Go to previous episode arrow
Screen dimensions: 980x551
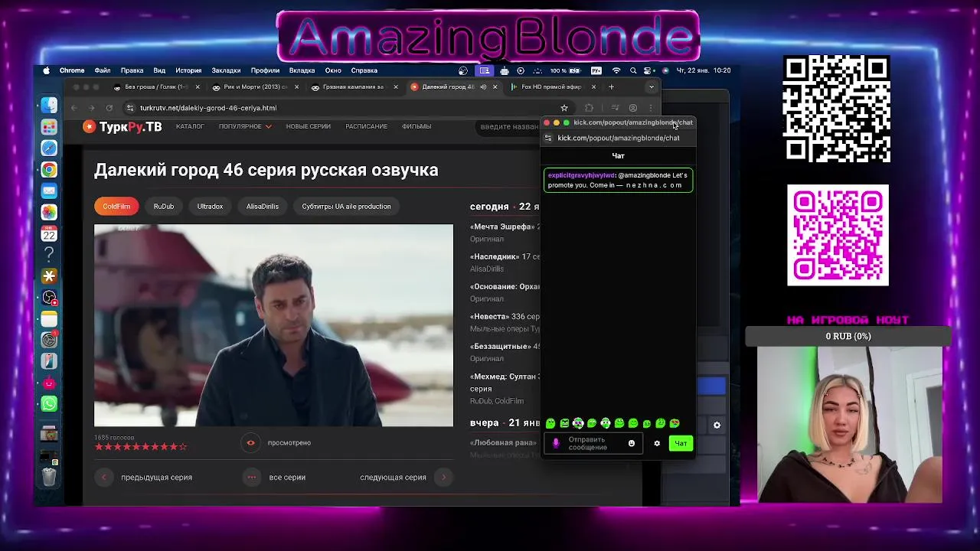[x=104, y=478]
